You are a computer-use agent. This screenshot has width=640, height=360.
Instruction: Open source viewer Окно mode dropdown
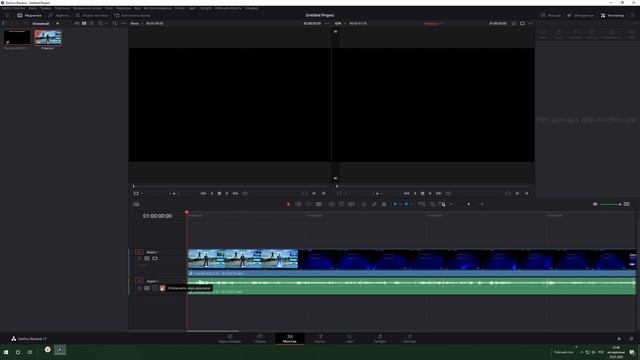pyautogui.click(x=136, y=23)
